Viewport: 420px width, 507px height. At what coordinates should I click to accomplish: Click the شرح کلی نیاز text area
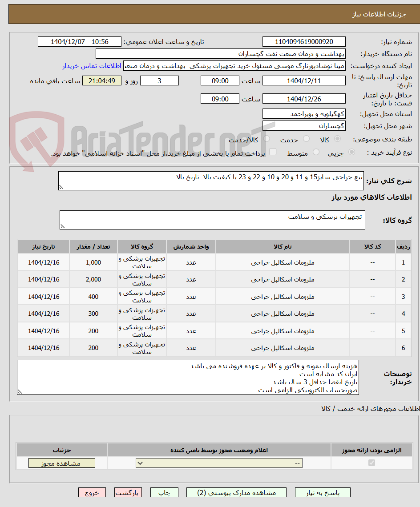click(211, 181)
